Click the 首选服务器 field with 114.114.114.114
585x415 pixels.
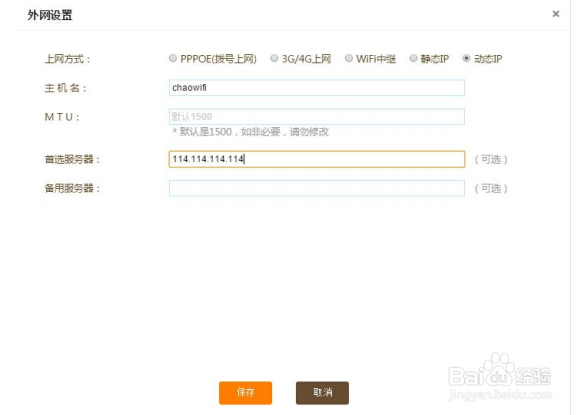pyautogui.click(x=317, y=159)
